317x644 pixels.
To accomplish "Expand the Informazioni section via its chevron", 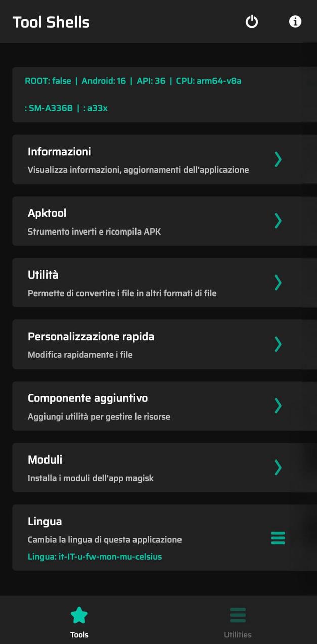I will [x=278, y=159].
